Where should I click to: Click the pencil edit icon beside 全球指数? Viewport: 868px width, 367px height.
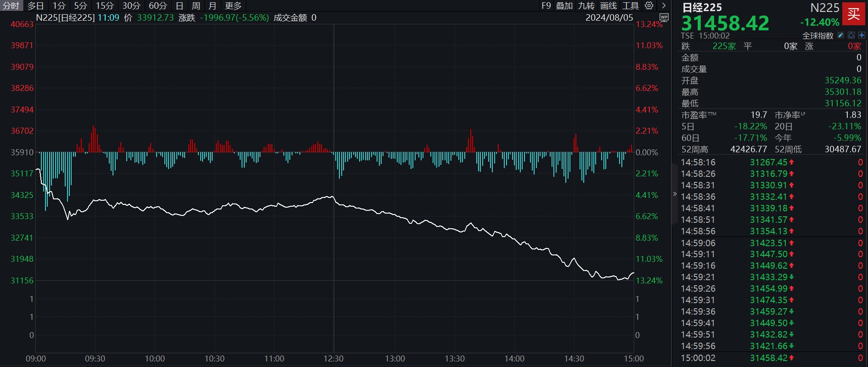point(841,35)
